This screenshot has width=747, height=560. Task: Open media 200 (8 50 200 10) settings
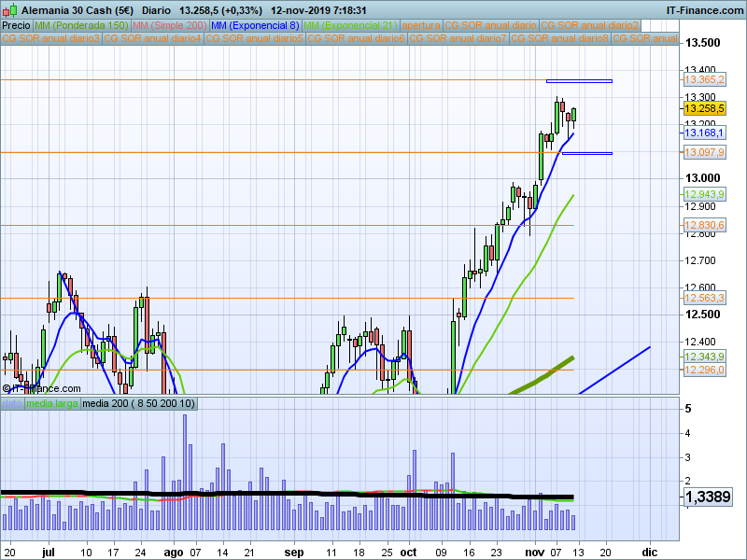pyautogui.click(x=138, y=404)
